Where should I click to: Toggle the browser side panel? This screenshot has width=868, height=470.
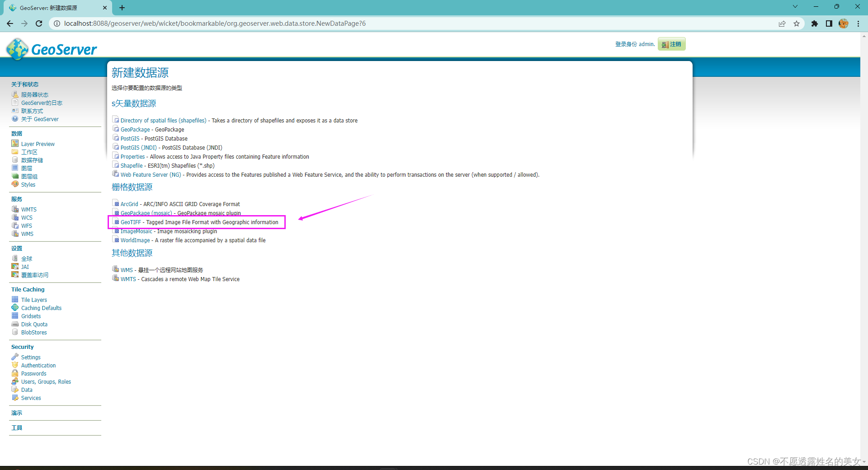(829, 23)
